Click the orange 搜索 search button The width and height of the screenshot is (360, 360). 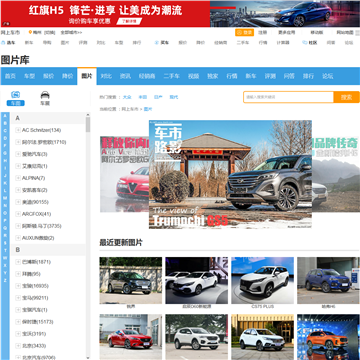347,97
